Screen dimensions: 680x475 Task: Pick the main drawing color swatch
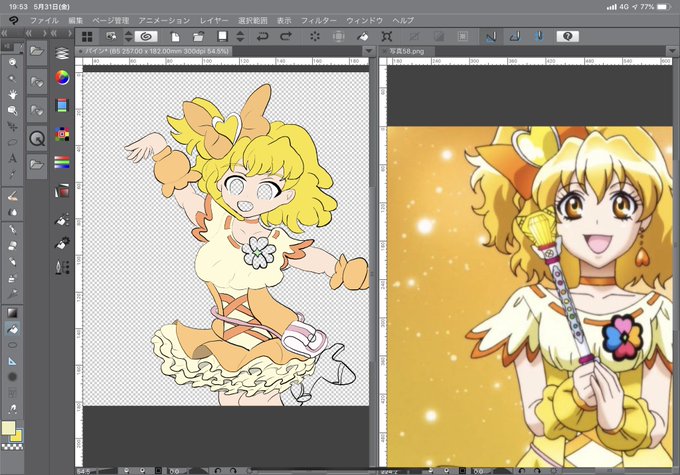tap(8, 428)
